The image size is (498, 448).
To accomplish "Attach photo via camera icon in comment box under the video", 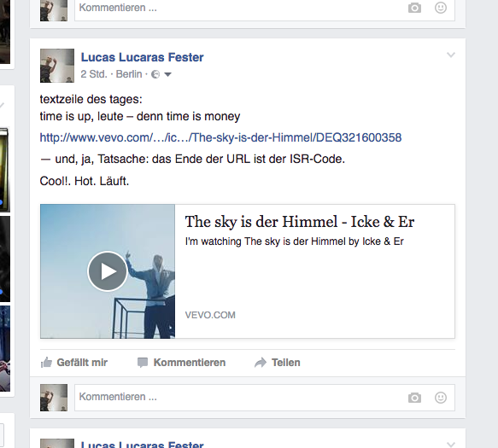I will tap(414, 398).
